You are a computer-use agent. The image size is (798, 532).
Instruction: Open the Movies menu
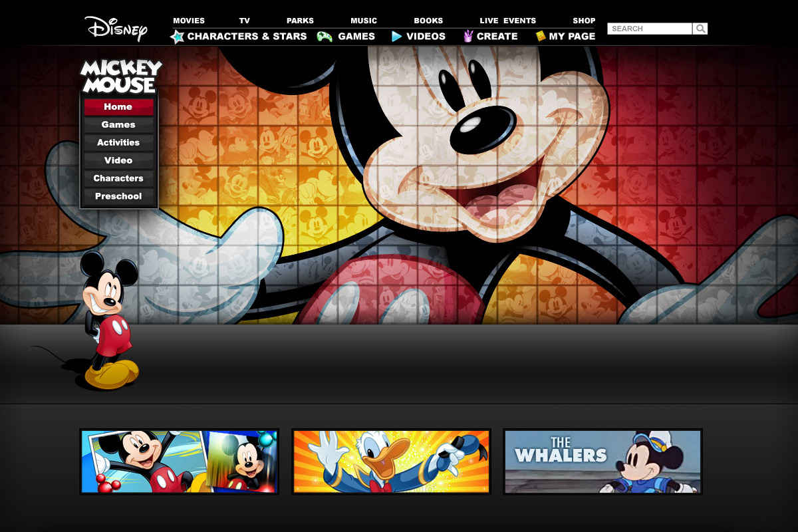point(189,21)
